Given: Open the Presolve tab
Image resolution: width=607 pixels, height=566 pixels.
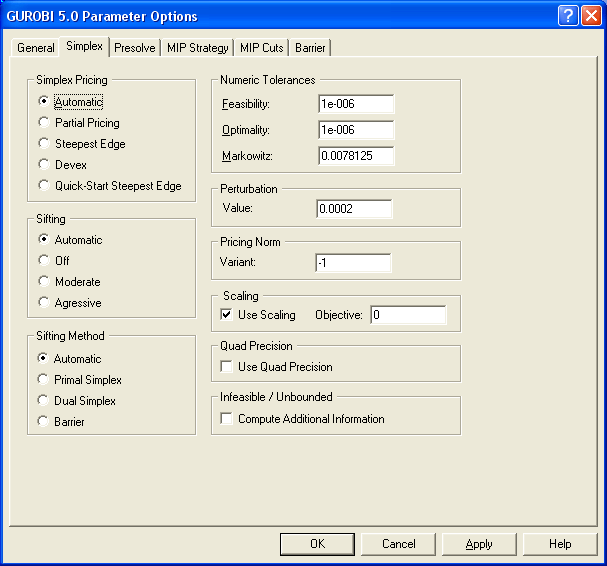Looking at the screenshot, I should tap(135, 48).
